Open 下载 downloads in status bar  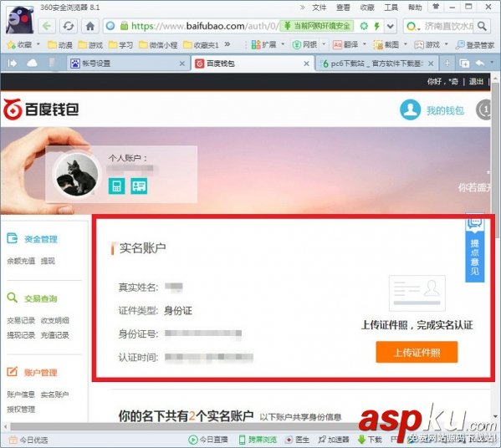point(370,440)
